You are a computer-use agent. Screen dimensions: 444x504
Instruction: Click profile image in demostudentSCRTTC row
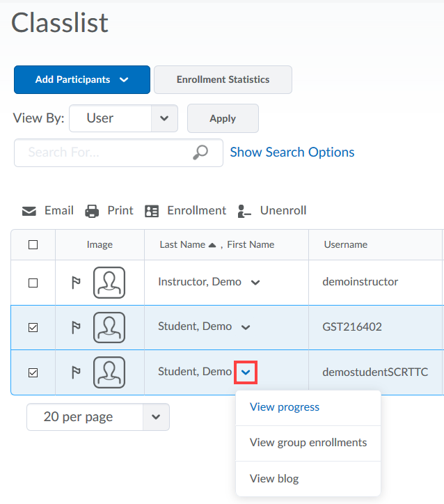coord(109,372)
